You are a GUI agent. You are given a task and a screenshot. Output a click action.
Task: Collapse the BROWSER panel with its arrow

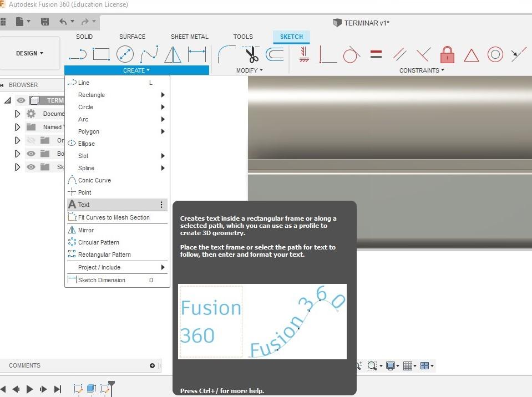tap(2, 85)
